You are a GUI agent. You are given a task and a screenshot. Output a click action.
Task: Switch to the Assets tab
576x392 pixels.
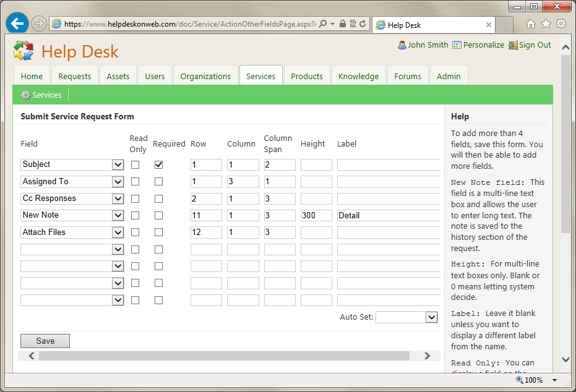click(118, 76)
